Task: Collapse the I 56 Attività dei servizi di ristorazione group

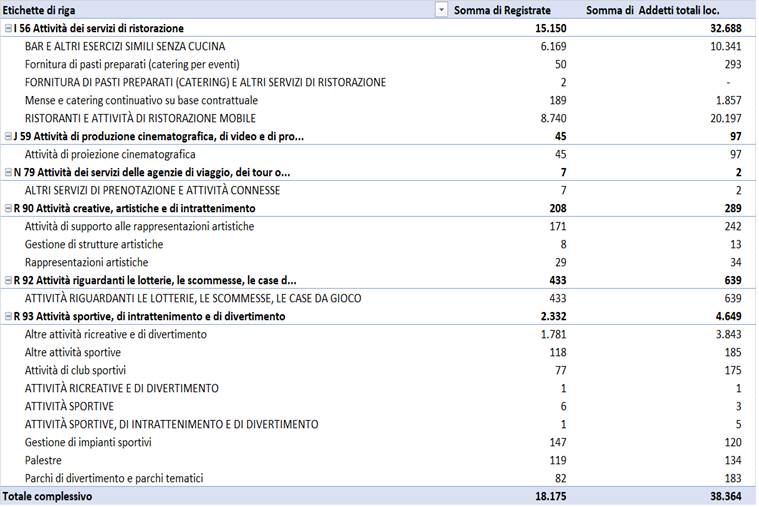Action: [7, 29]
